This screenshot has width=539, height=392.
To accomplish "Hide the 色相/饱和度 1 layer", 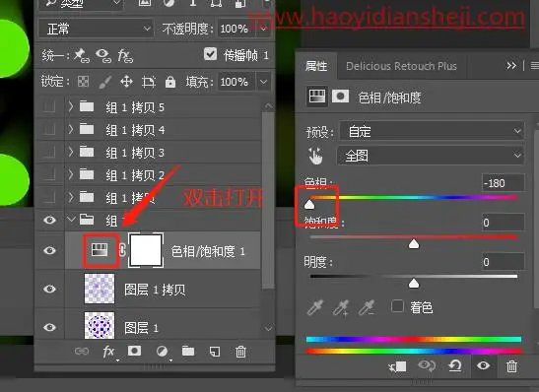I will 49,250.
